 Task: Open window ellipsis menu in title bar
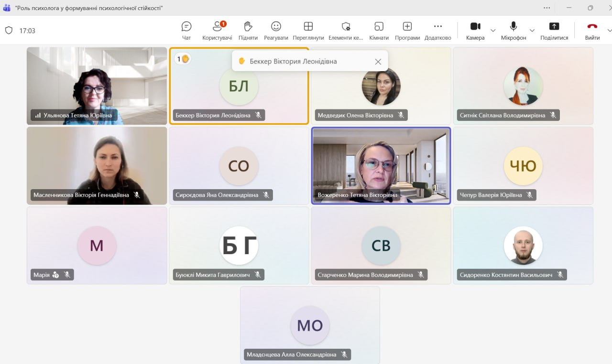pos(547,8)
